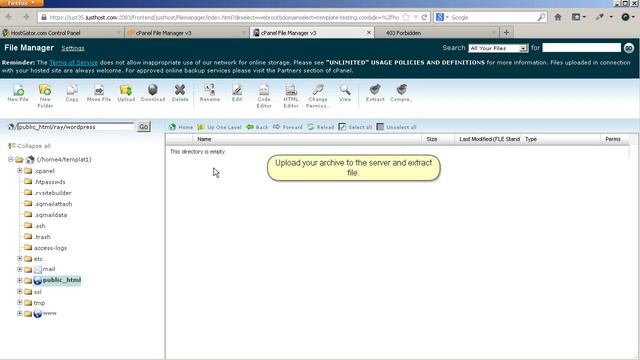Click the search for text field
The width and height of the screenshot is (640, 360).
click(x=581, y=48)
